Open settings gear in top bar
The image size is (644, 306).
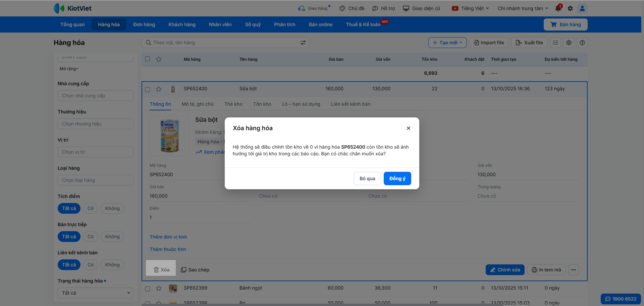(570, 8)
